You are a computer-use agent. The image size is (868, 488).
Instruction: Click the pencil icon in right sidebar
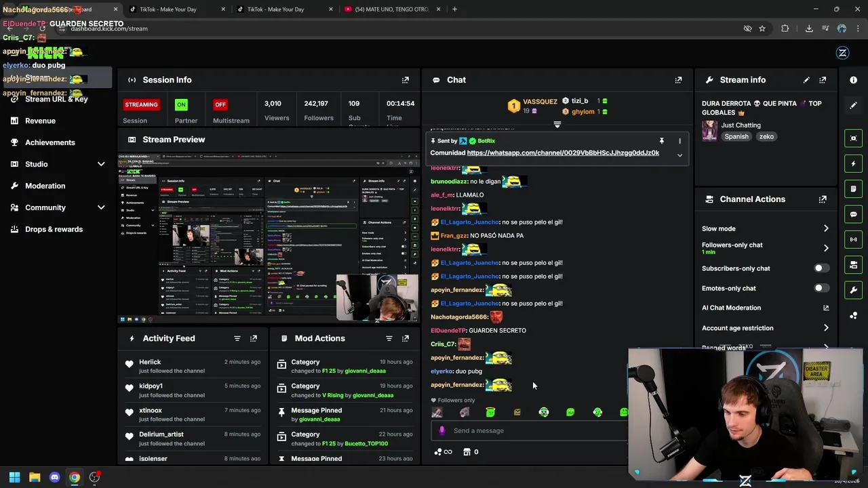click(x=853, y=105)
